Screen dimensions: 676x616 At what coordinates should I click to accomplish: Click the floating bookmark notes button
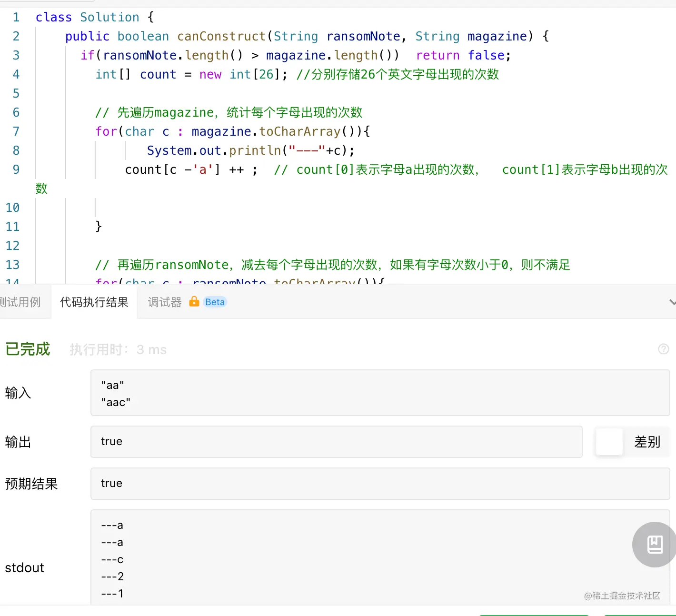[x=655, y=545]
